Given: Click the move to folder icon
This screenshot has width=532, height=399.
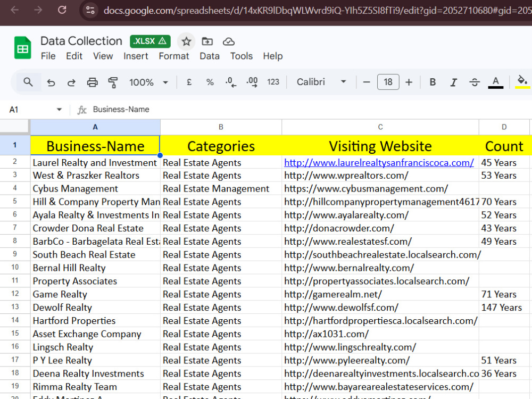Looking at the screenshot, I should coord(207,41).
